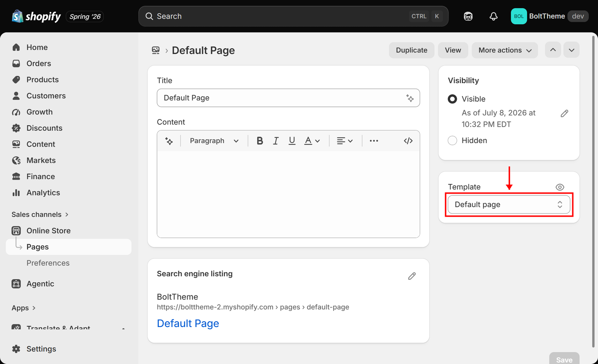
Task: Go to Orders in sidebar
Action: [39, 64]
